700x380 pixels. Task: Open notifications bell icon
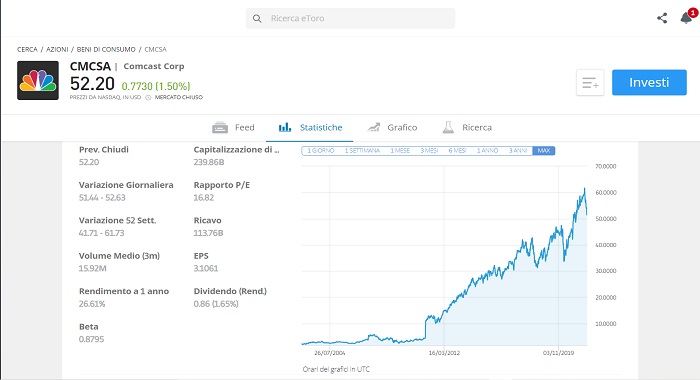[x=686, y=17]
